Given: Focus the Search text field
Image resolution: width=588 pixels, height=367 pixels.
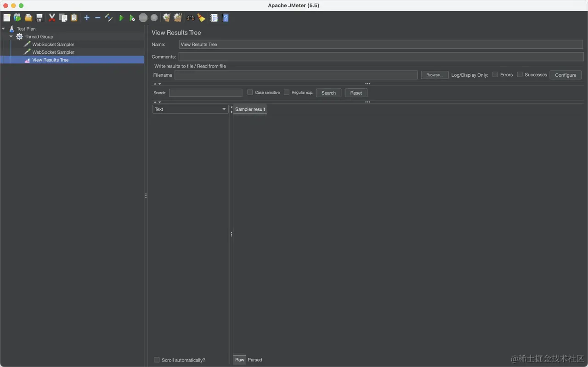Looking at the screenshot, I should (x=205, y=93).
